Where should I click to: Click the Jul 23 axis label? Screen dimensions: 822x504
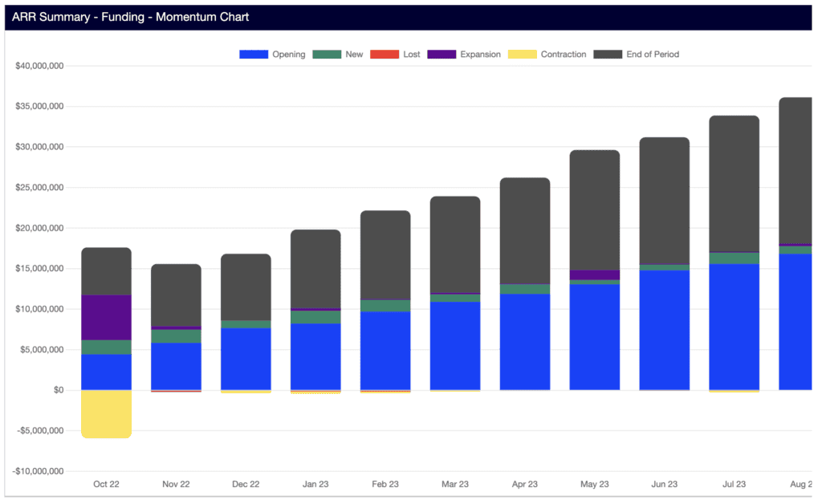pos(734,484)
